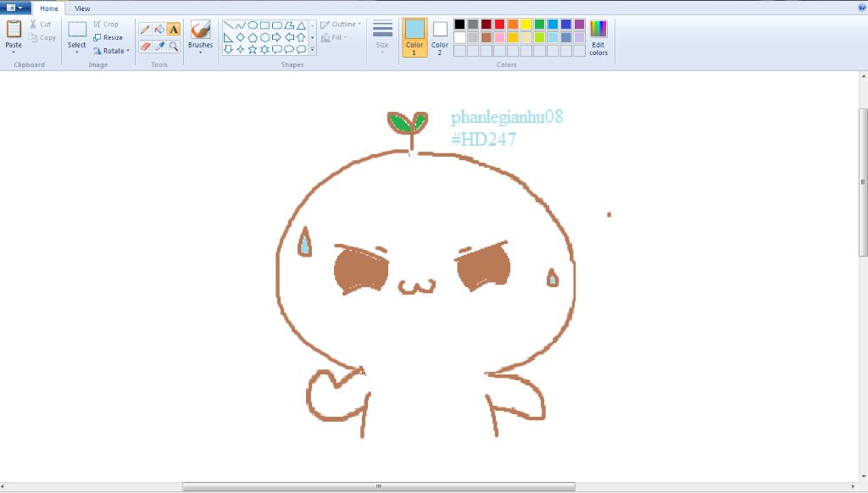Open the Select dropdown arrow
The height and width of the screenshot is (493, 868).
[77, 52]
